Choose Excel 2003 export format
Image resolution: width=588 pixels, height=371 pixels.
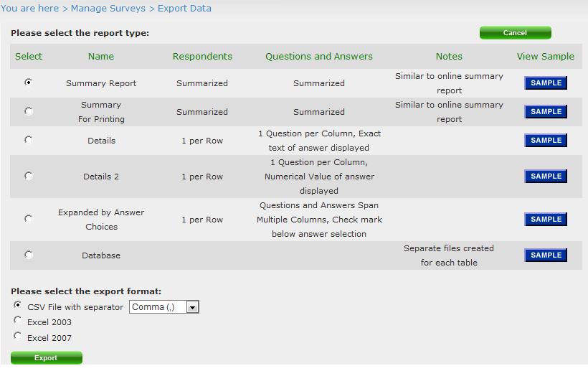[17, 320]
